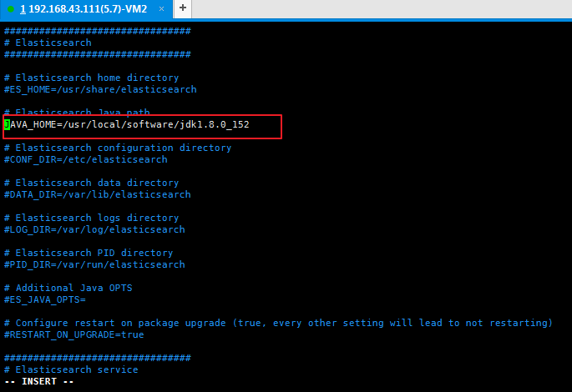Click the 'Configure restart on package upgrade' comment

pyautogui.click(x=278, y=323)
